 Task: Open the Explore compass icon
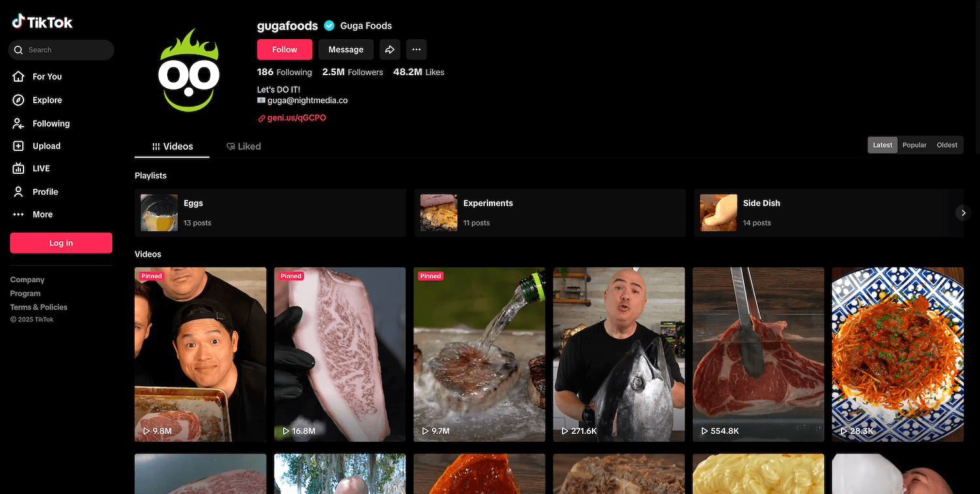click(x=18, y=100)
